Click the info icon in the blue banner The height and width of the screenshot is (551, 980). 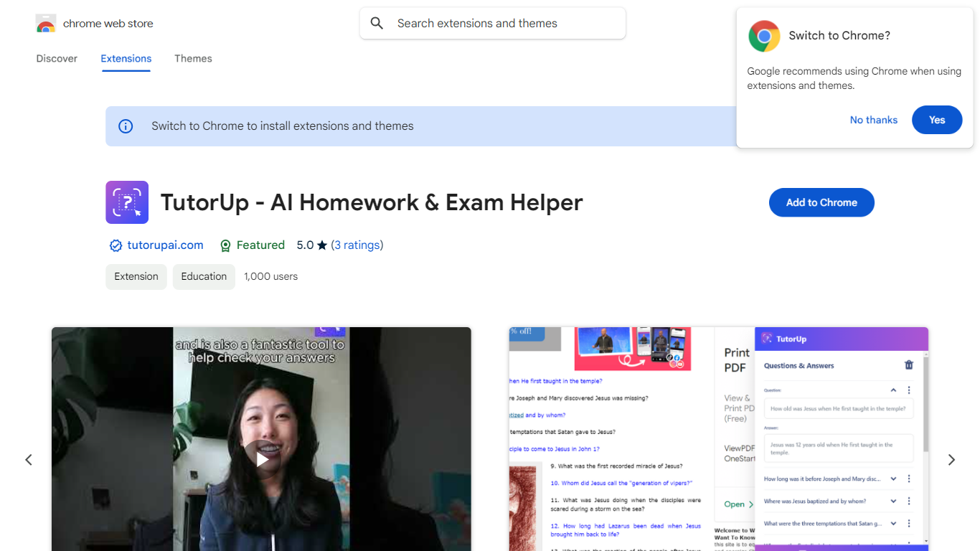(126, 126)
